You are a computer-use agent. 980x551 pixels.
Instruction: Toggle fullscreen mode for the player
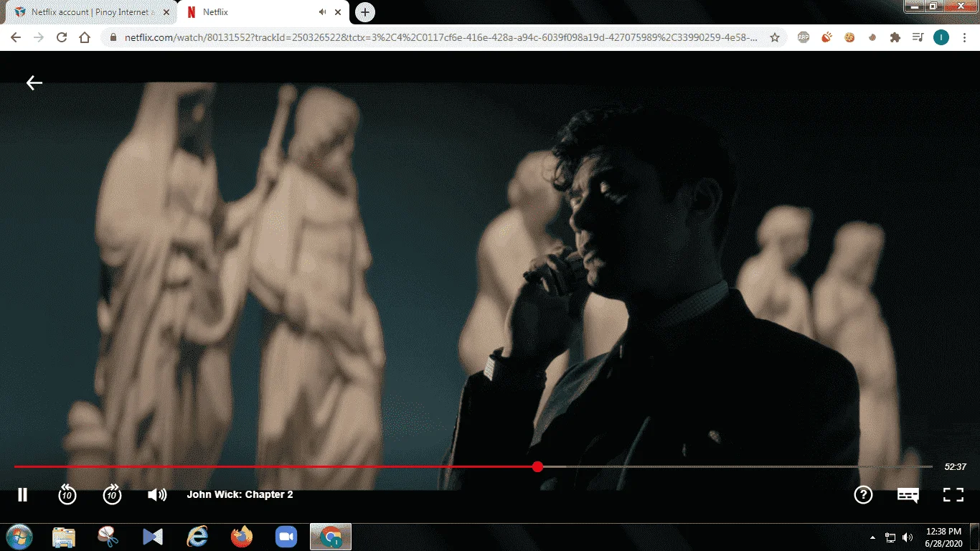953,494
